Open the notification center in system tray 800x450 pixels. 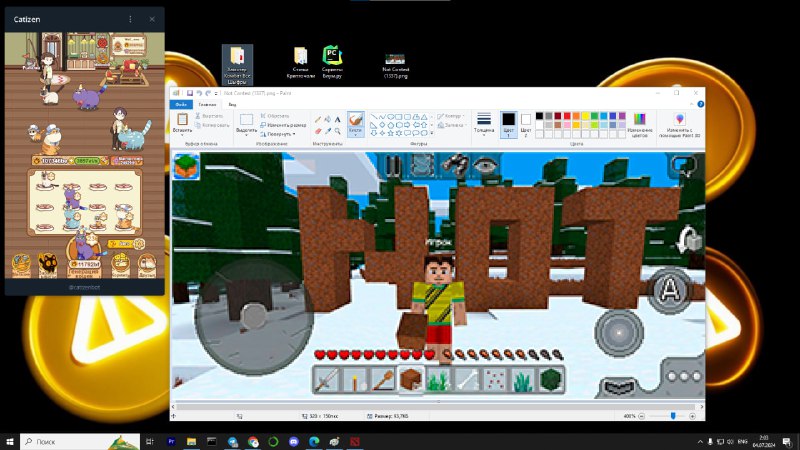(787, 441)
